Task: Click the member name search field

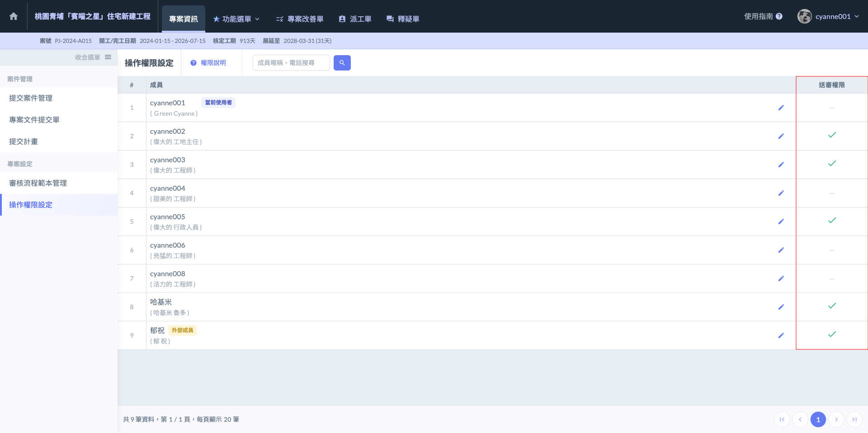Action: pos(291,63)
